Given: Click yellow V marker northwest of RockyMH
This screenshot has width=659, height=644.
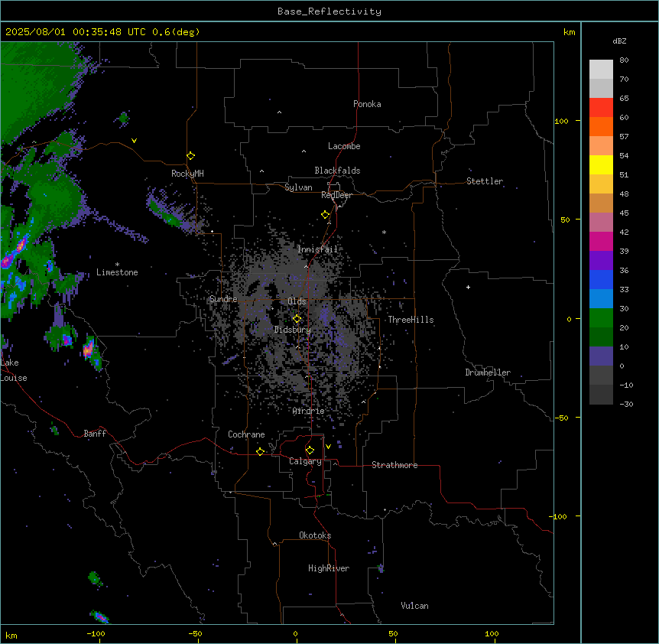Looking at the screenshot, I should (134, 141).
